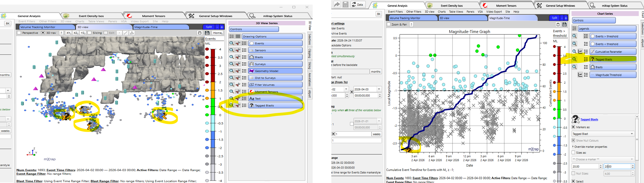Click the save icon in Magnitude-Time chart toolbar
644x183 pixels.
point(564,25)
